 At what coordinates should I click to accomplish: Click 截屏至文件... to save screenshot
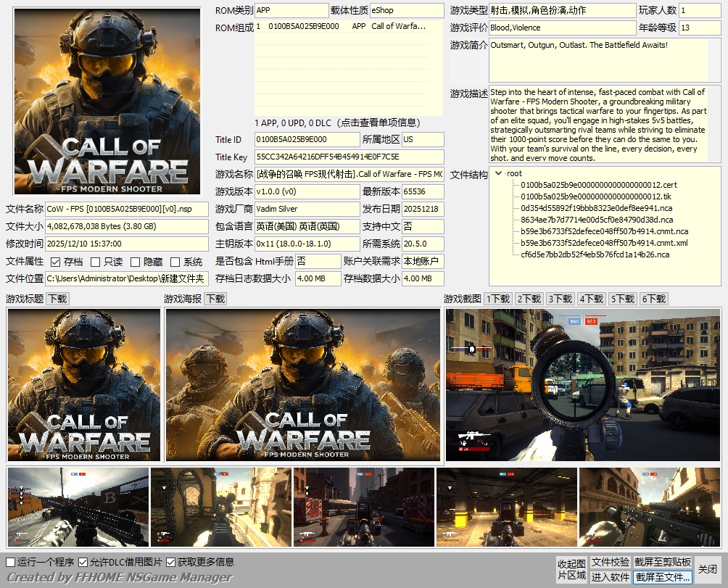click(663, 577)
